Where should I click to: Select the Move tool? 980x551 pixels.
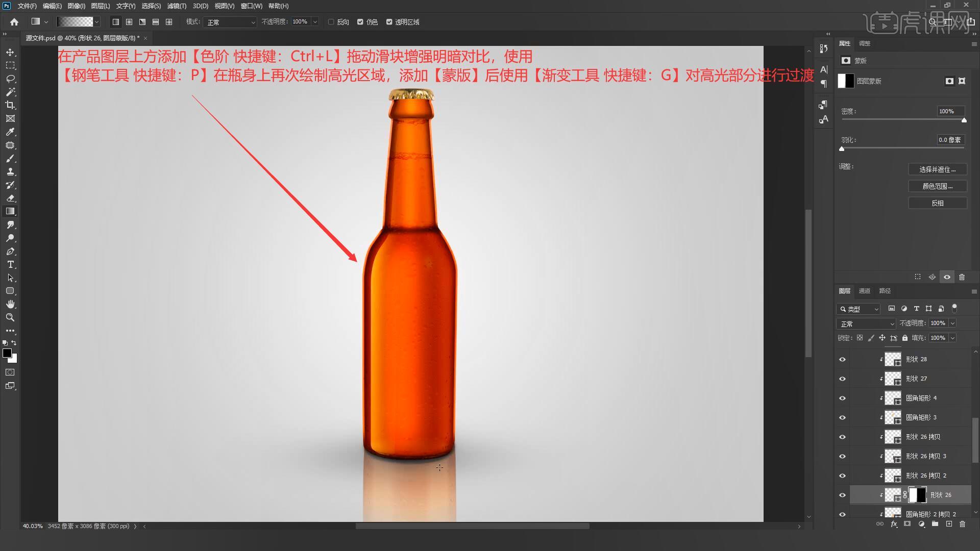10,53
